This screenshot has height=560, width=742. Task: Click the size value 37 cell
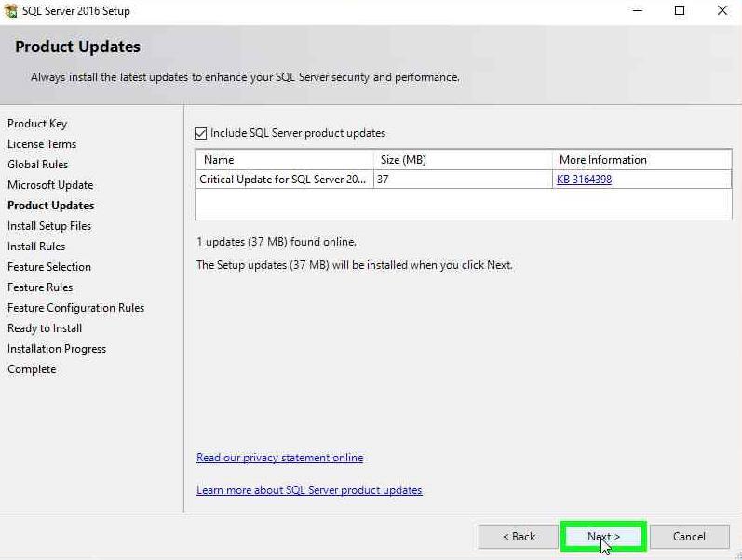(463, 180)
